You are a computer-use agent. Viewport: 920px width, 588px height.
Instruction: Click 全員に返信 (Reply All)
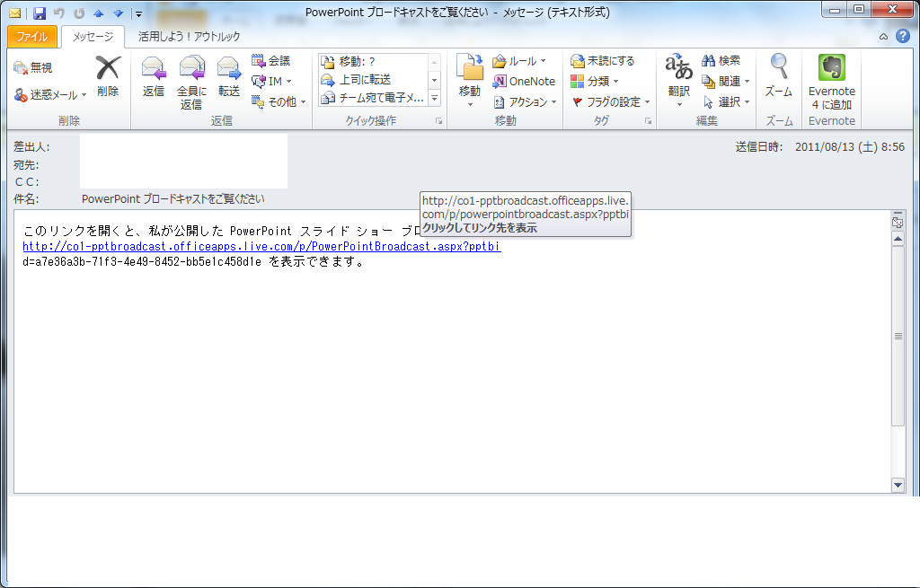click(x=191, y=83)
